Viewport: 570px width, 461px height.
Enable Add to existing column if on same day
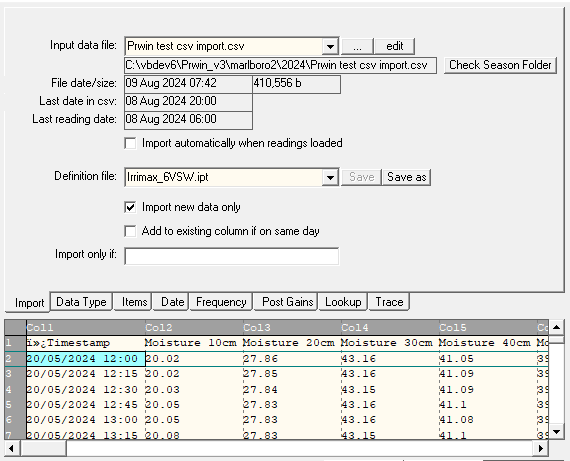[130, 231]
